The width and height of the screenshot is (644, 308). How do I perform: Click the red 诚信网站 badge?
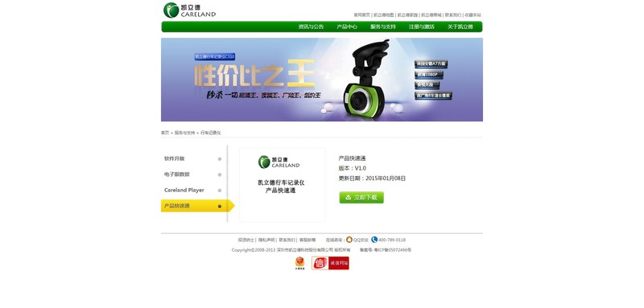[x=330, y=263]
